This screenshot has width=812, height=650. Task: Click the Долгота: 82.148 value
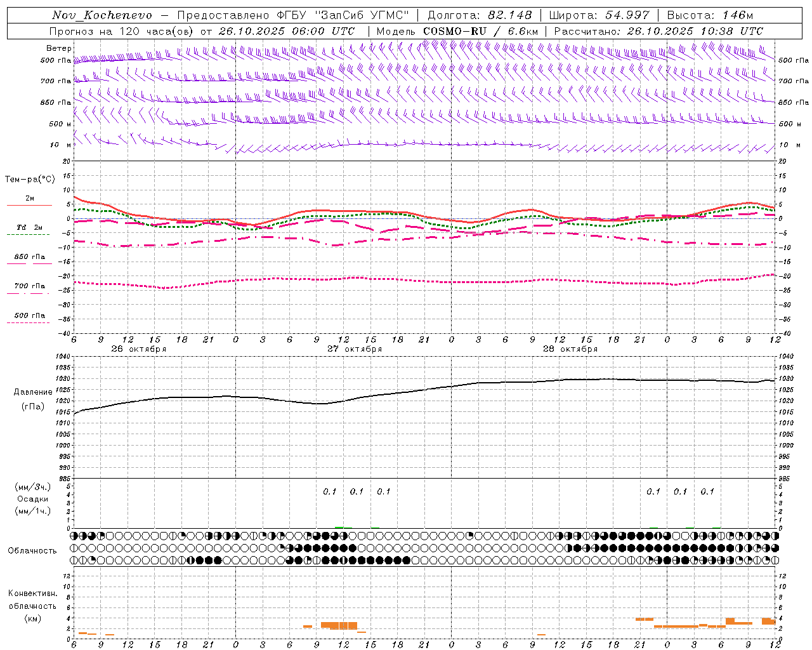point(480,15)
